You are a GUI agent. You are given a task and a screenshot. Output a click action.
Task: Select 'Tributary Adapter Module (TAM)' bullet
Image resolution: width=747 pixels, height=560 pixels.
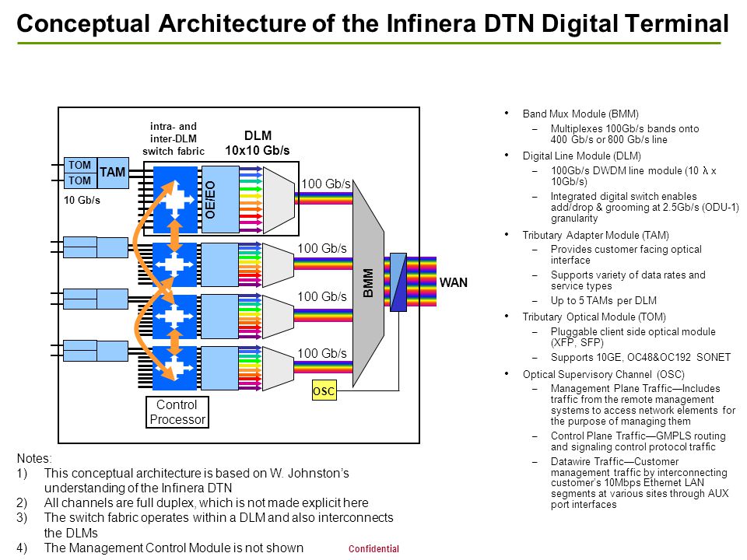[595, 235]
